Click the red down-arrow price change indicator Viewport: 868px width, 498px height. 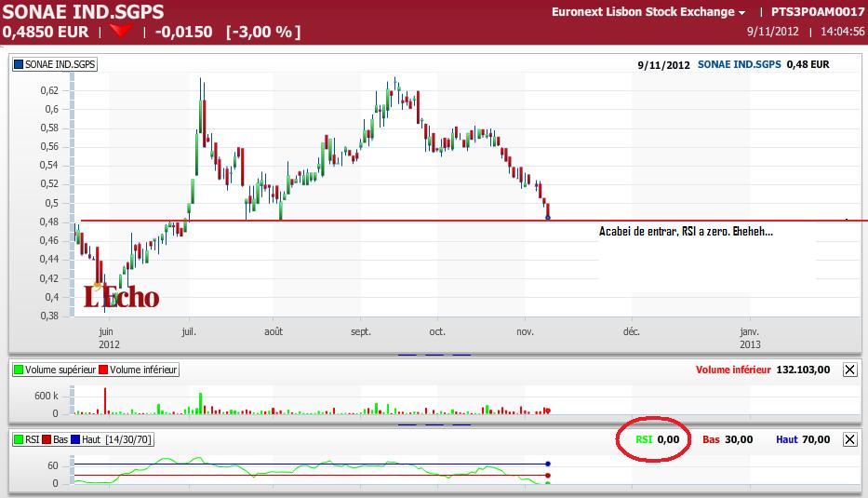point(121,31)
